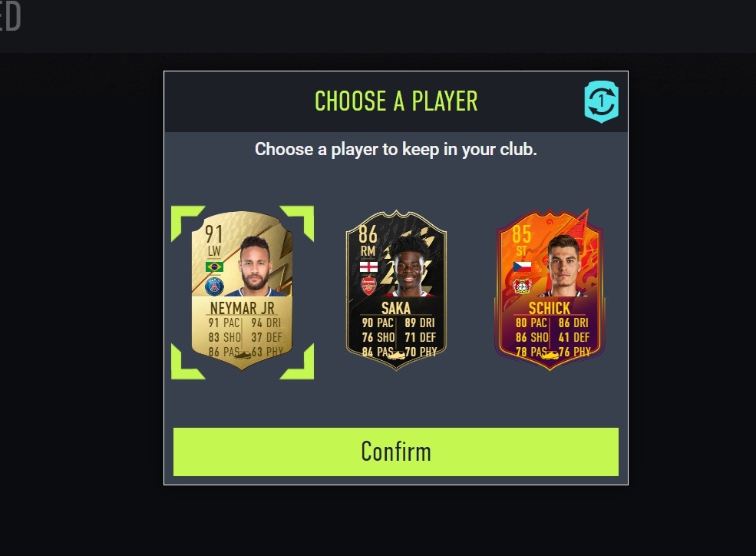Viewport: 756px width, 556px height.
Task: Click Schick's 85 ST rating
Action: click(522, 240)
